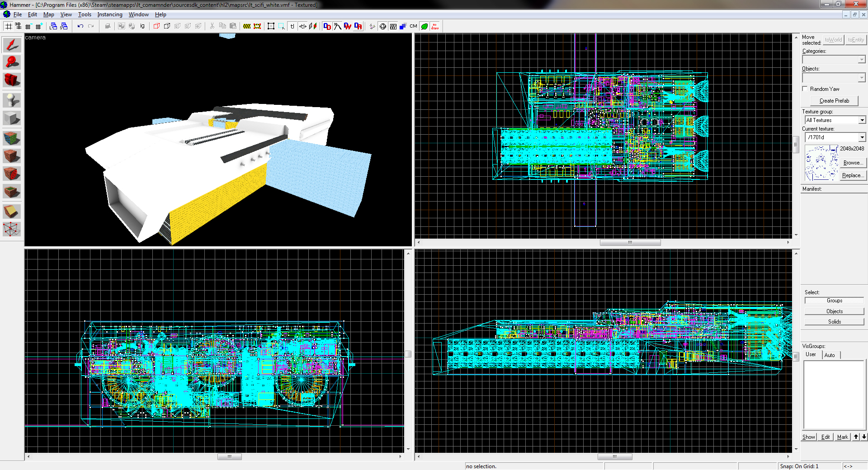The image size is (868, 470).
Task: Click the current texture preview thumbnail
Action: click(821, 163)
